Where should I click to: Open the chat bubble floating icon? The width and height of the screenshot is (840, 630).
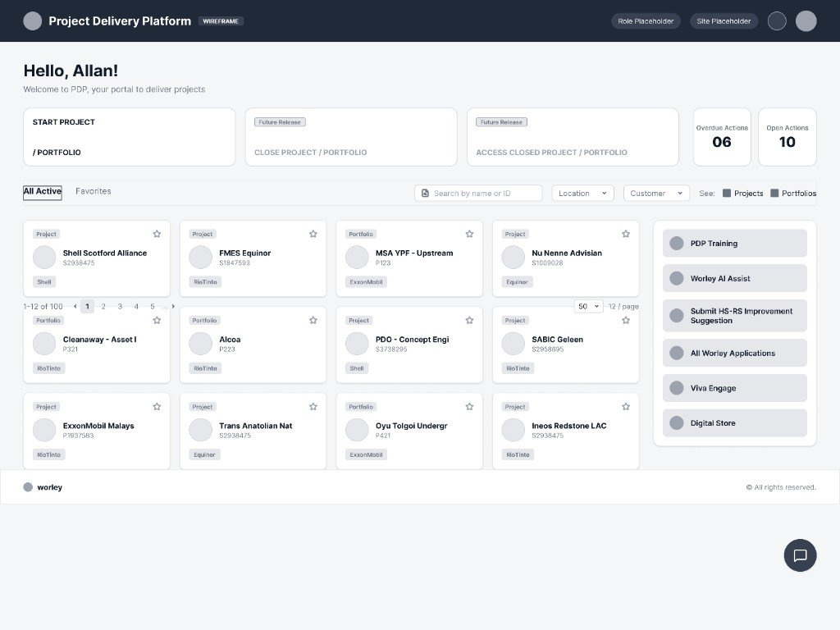[800, 555]
